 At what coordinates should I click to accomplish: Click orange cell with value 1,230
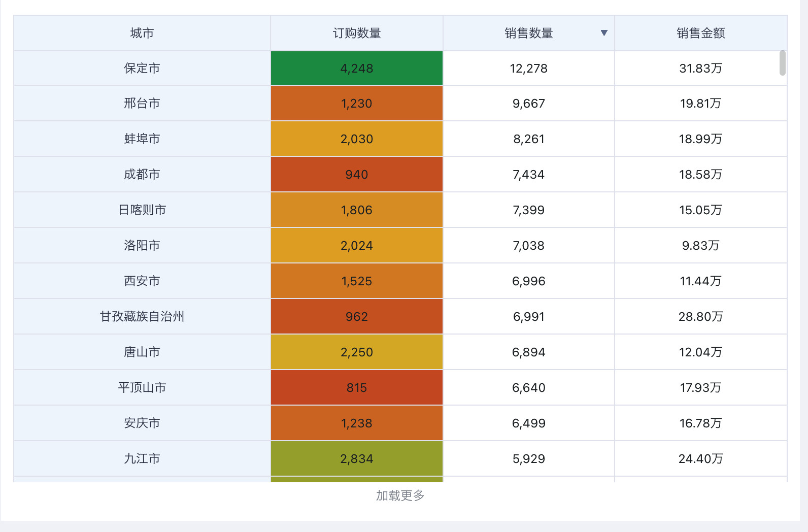point(357,104)
